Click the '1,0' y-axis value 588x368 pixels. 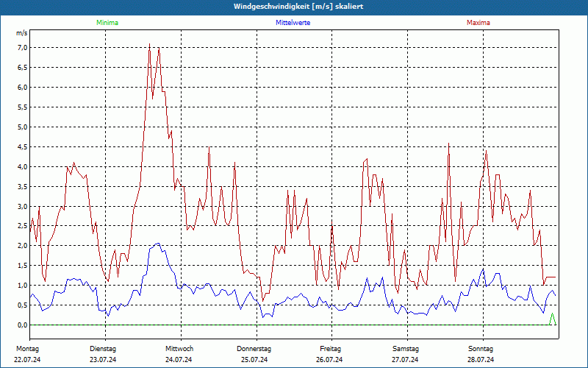(x=23, y=286)
